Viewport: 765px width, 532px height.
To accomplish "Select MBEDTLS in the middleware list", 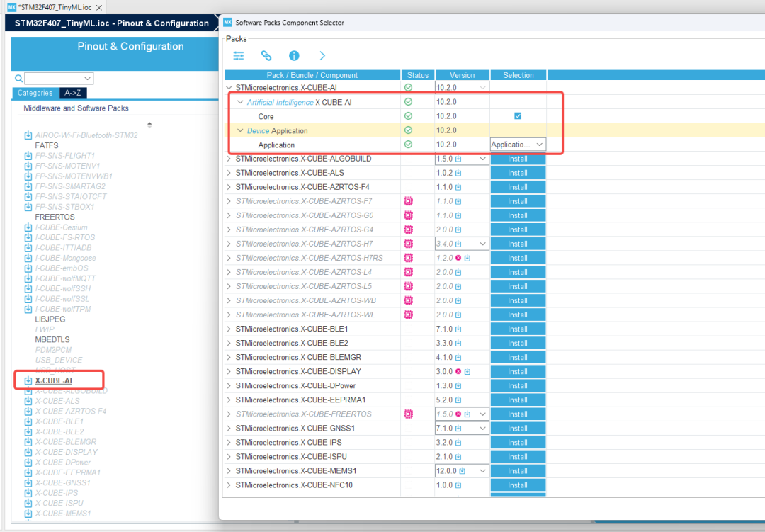I will [52, 339].
